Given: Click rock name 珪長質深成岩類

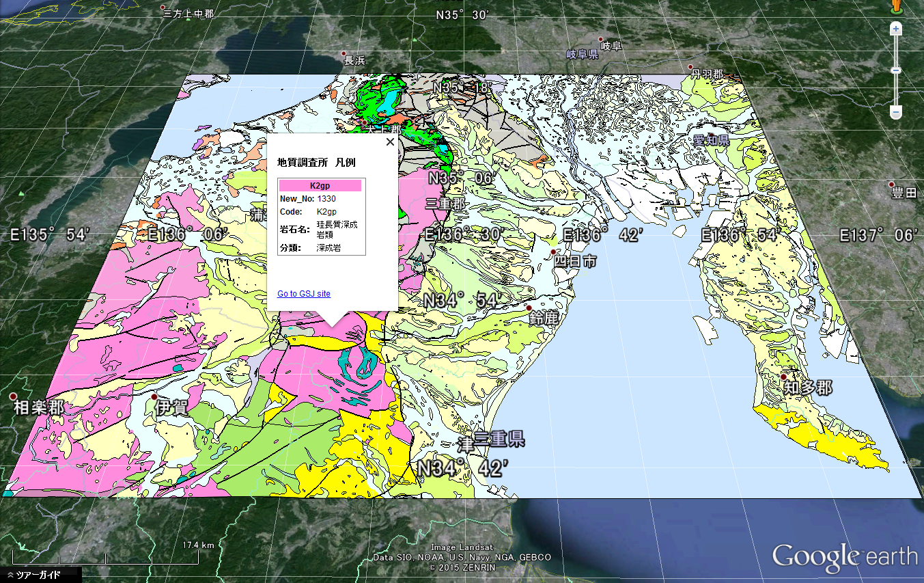Looking at the screenshot, I should tap(337, 230).
